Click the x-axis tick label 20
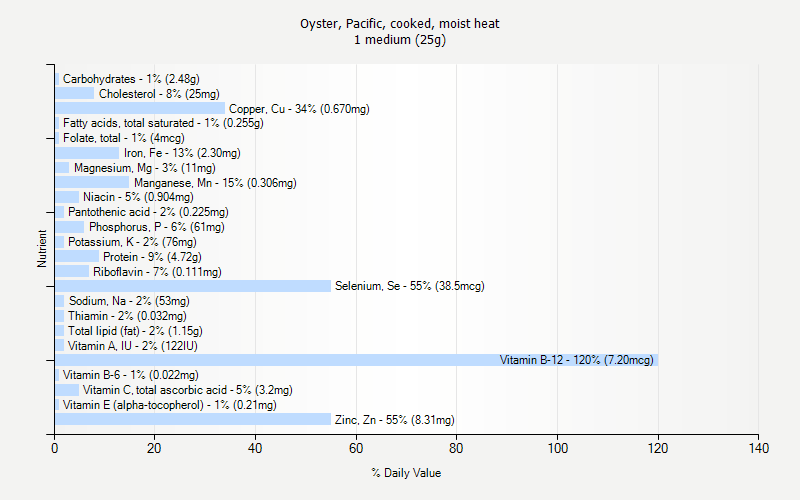The image size is (800, 500). 154,448
